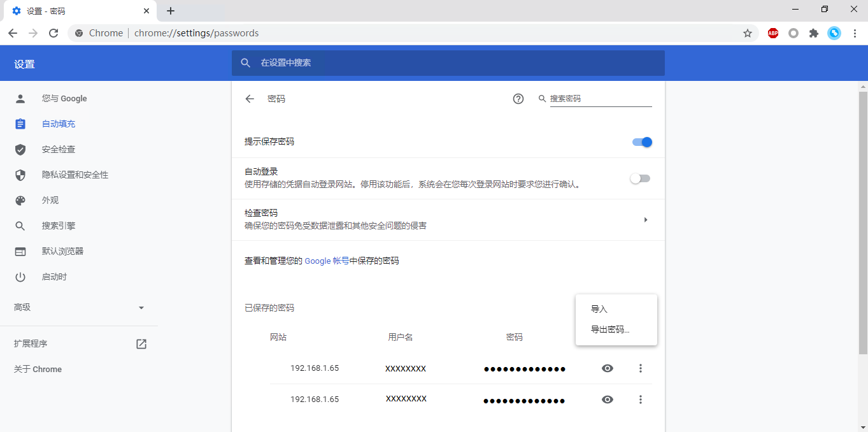Open a new tab with the plus button
The height and width of the screenshot is (432, 868).
(171, 11)
